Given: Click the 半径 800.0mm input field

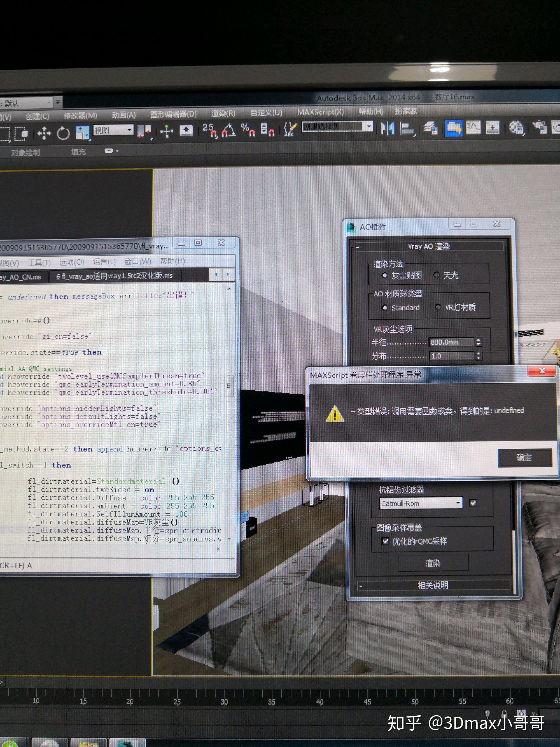Looking at the screenshot, I should (452, 342).
